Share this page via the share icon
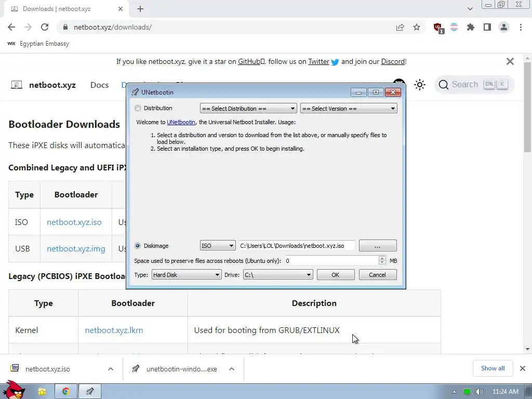The image size is (532, 399). click(x=400, y=27)
